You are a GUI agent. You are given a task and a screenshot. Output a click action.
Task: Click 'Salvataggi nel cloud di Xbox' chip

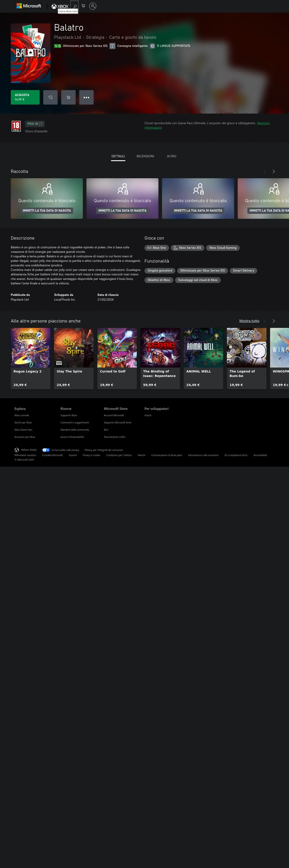point(198,280)
